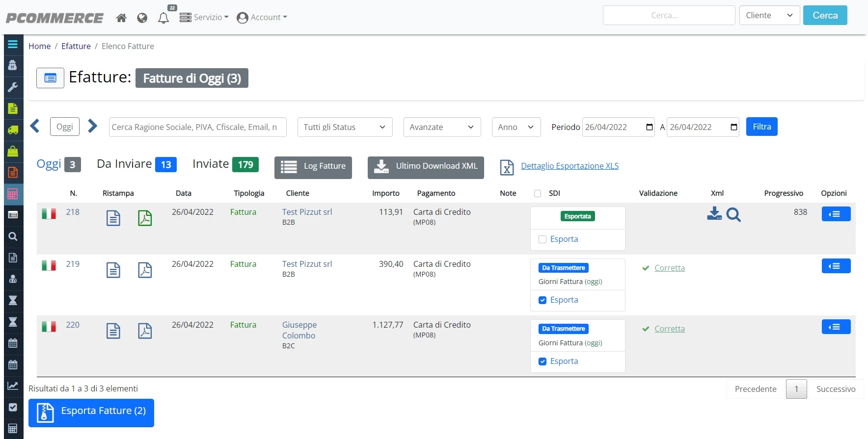Expand the Servizio menu

(204, 18)
